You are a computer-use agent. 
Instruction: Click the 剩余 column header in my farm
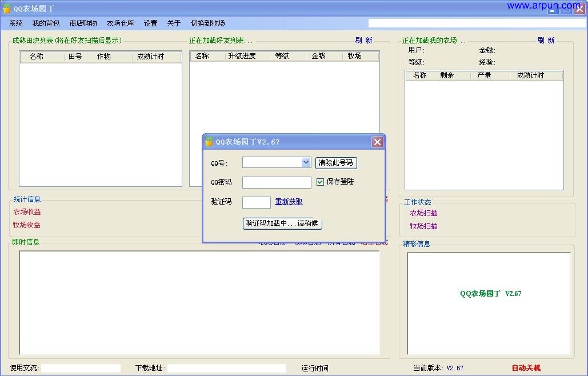pyautogui.click(x=453, y=75)
